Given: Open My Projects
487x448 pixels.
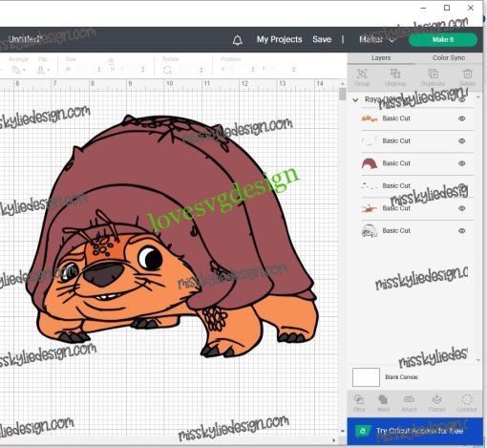Looking at the screenshot, I should pos(279,39).
